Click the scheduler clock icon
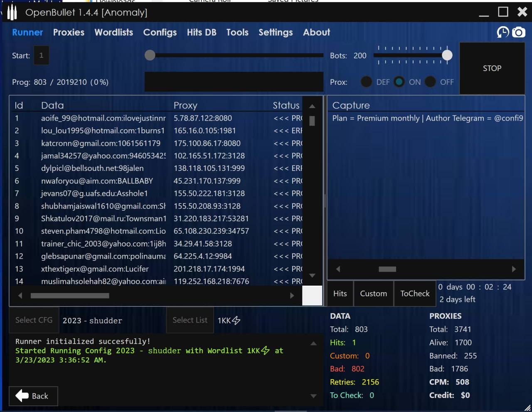Viewport: 532px width, 412px height. coord(502,32)
